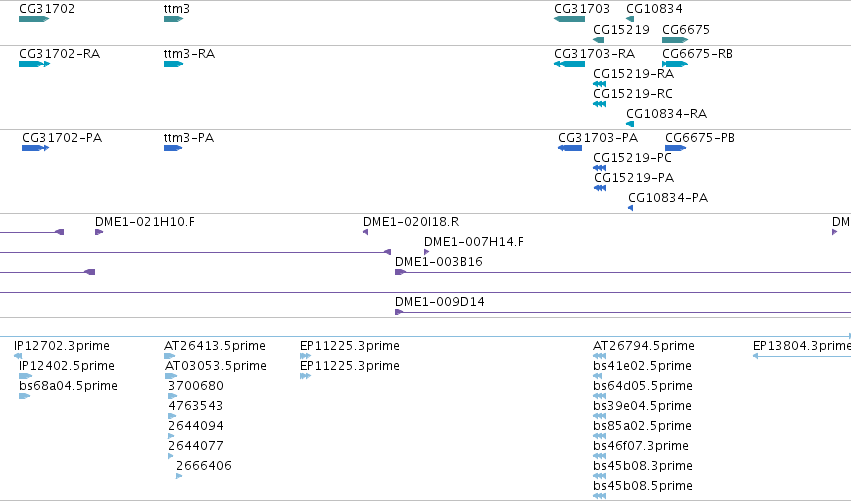
Task: Select the bs41e02.5prime EST arrow
Action: pos(598,376)
